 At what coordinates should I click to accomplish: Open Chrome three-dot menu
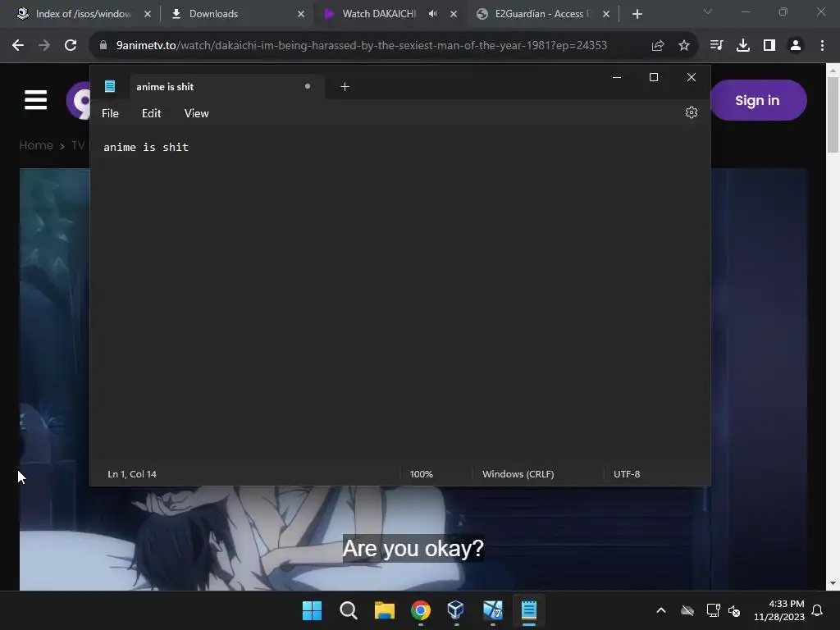click(822, 46)
